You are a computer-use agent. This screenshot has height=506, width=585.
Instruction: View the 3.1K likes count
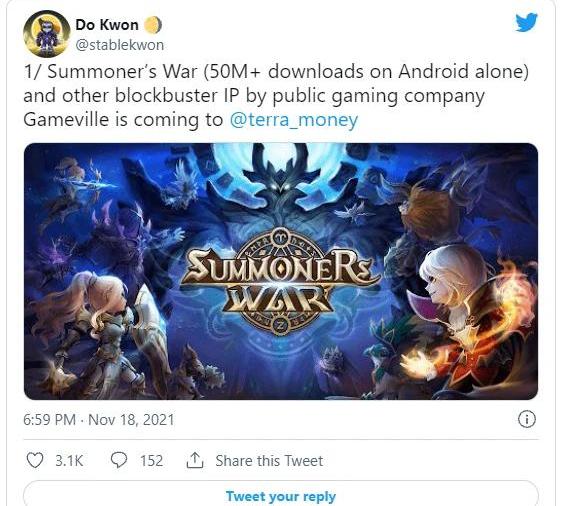click(69, 460)
